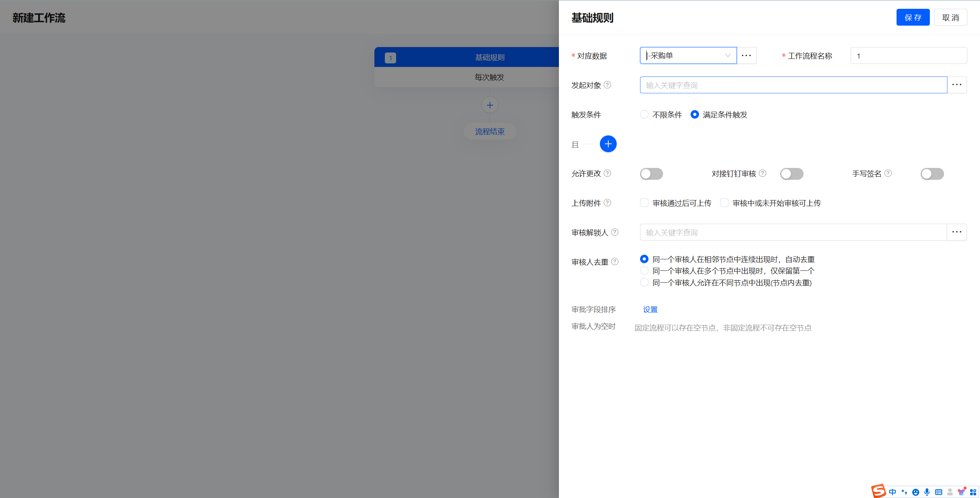Image resolution: width=980 pixels, height=498 pixels.
Task: Click the 基础规则 panel heading
Action: click(x=592, y=18)
